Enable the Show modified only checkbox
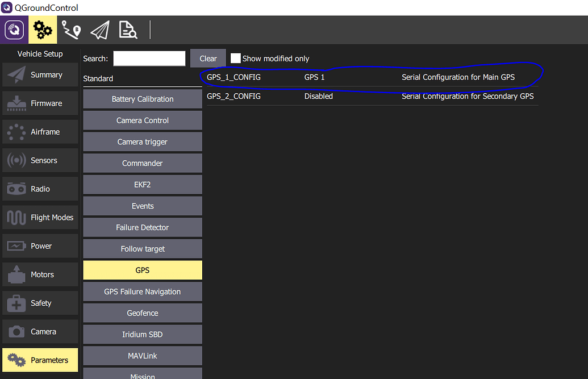The height and width of the screenshot is (379, 588). pos(236,58)
